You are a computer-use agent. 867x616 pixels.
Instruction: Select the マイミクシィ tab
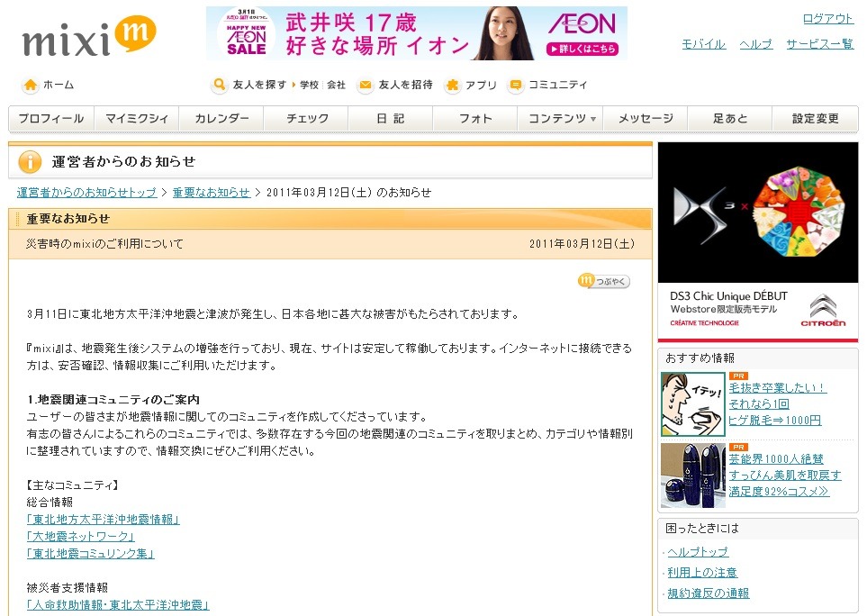coord(137,118)
